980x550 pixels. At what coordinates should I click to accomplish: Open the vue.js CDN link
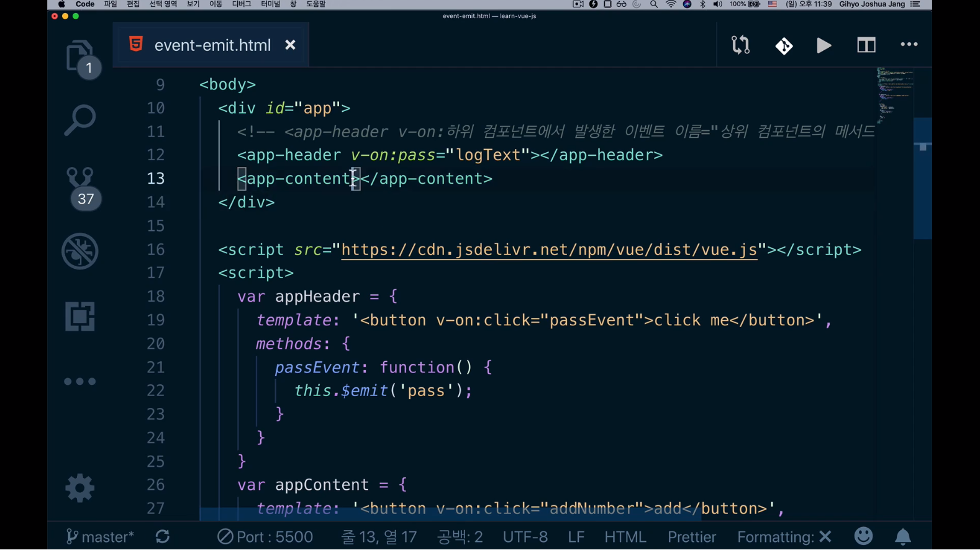tap(549, 250)
